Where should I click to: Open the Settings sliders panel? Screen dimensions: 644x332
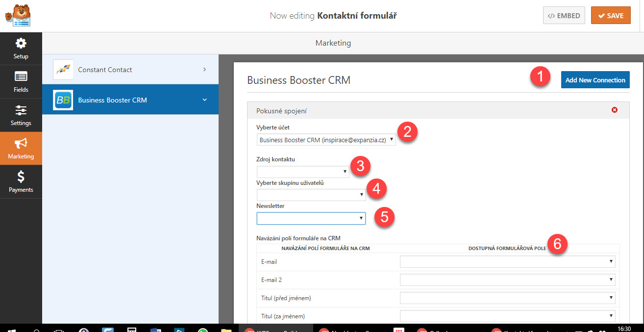21,115
